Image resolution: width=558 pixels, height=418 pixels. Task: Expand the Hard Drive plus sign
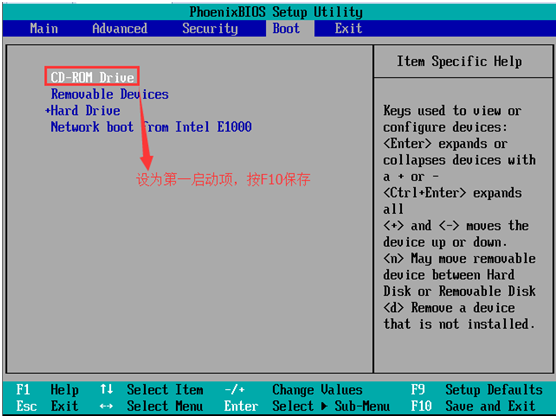pyautogui.click(x=47, y=111)
